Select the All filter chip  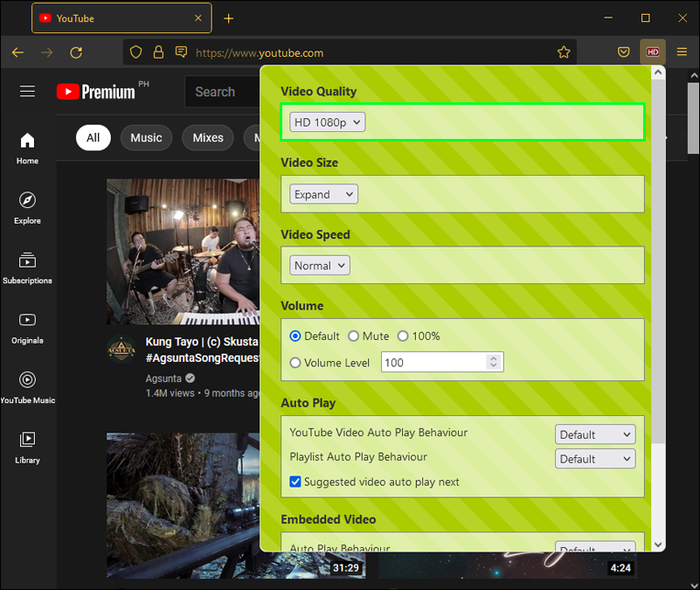93,137
